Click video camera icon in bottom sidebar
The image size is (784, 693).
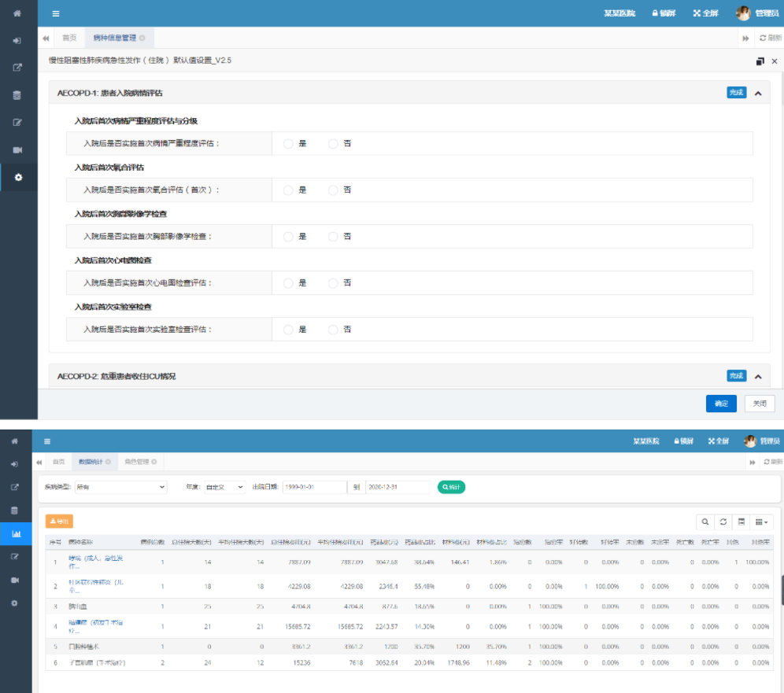(x=14, y=580)
